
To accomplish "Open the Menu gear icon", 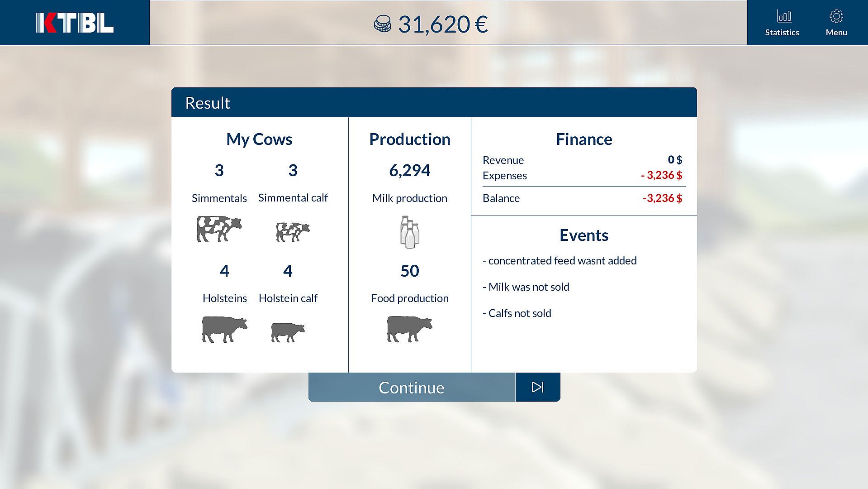I will pos(836,16).
